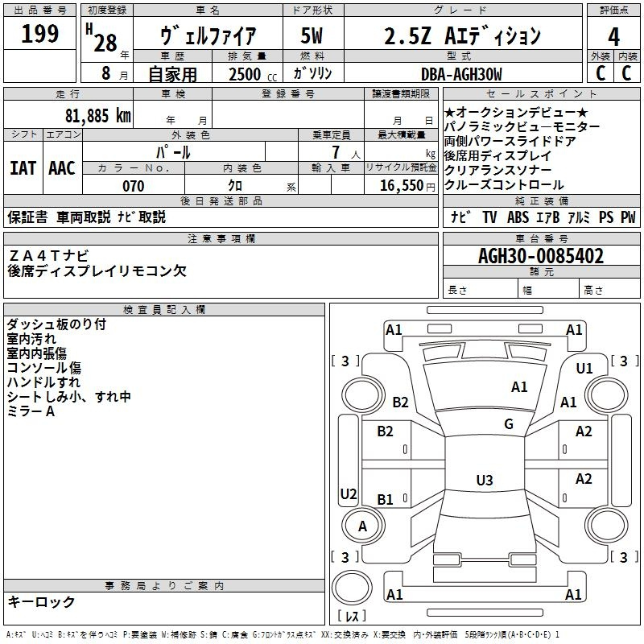The image size is (644, 644).
Task: Click the interior color クロ
Action: click(x=235, y=185)
